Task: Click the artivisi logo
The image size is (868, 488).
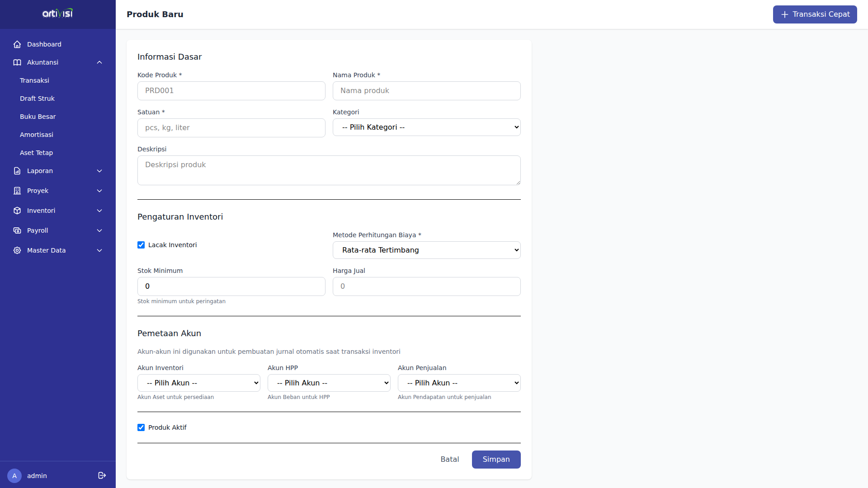Action: 57,14
